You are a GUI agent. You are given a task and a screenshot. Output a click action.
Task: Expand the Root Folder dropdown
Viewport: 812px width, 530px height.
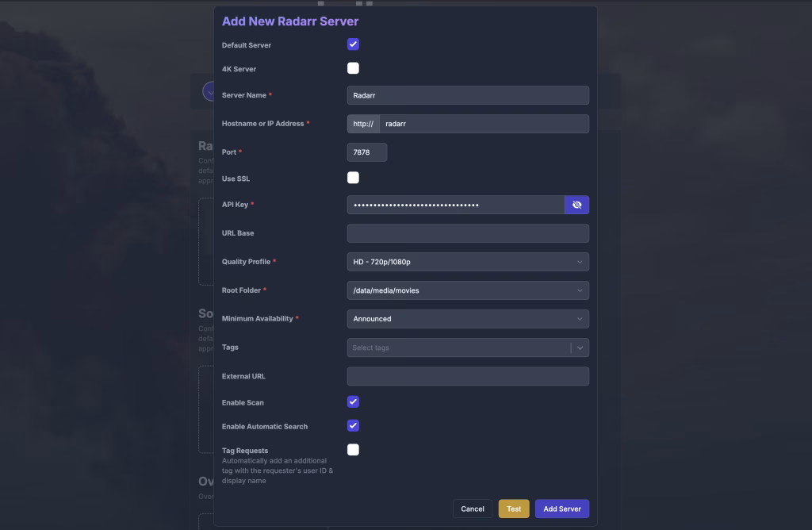click(x=468, y=290)
